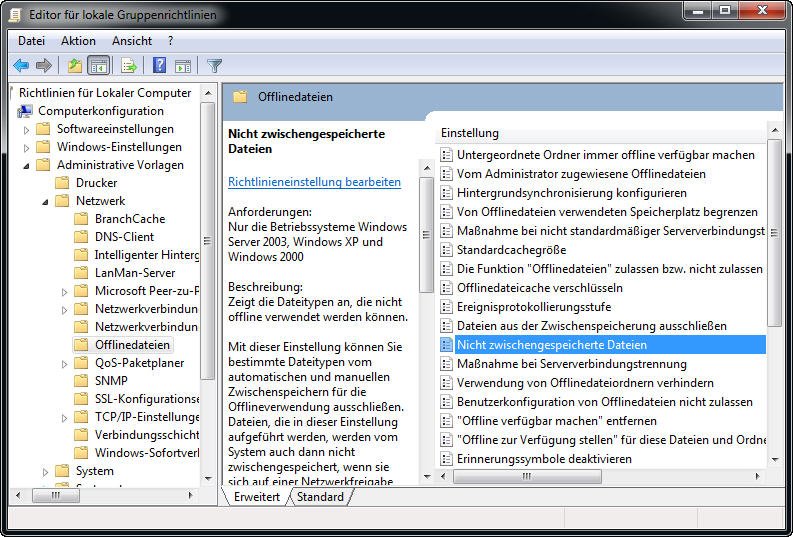This screenshot has width=793, height=537.
Task: Click policy icon beside Standardcachegröße
Action: tap(446, 250)
